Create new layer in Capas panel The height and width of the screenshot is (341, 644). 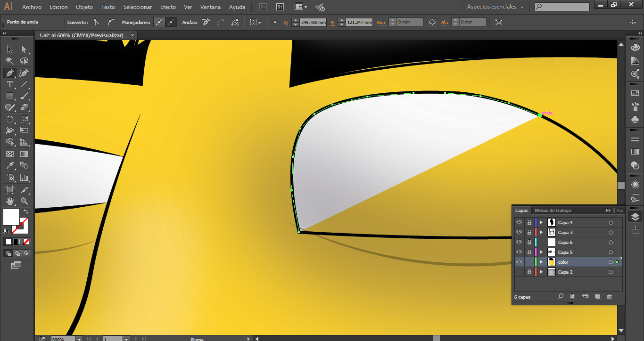tap(597, 297)
